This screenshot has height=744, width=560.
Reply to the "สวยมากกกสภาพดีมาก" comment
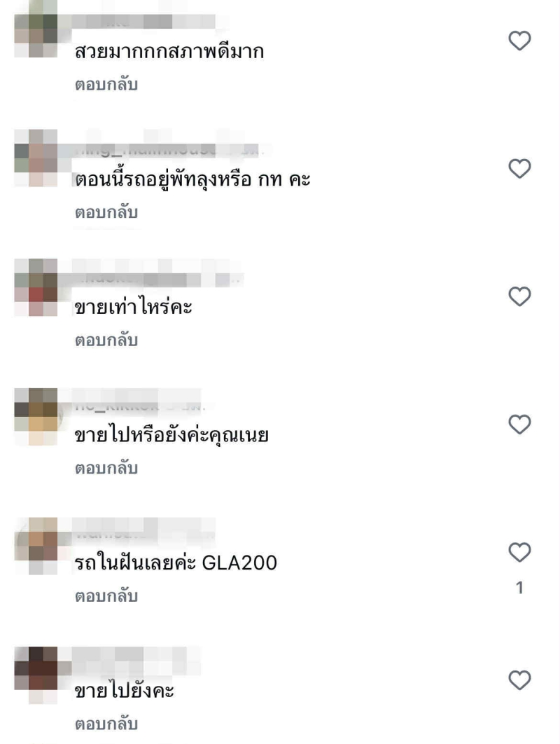tap(106, 85)
